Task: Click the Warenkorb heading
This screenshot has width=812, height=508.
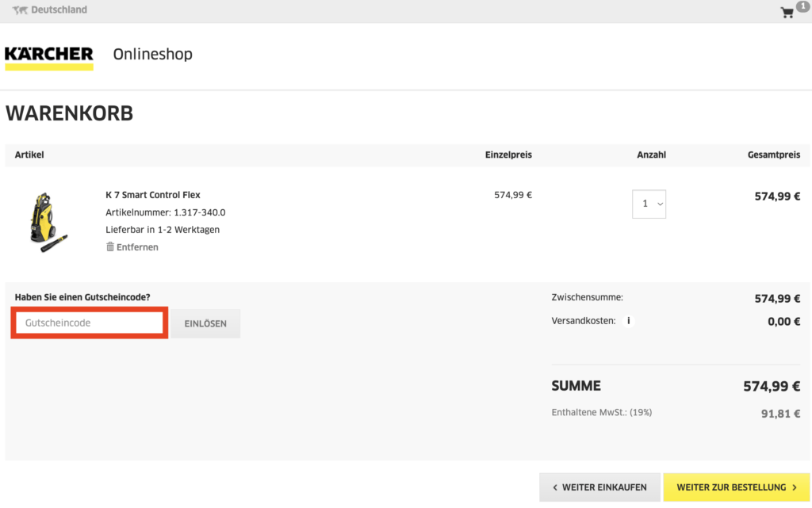Action: 70,113
